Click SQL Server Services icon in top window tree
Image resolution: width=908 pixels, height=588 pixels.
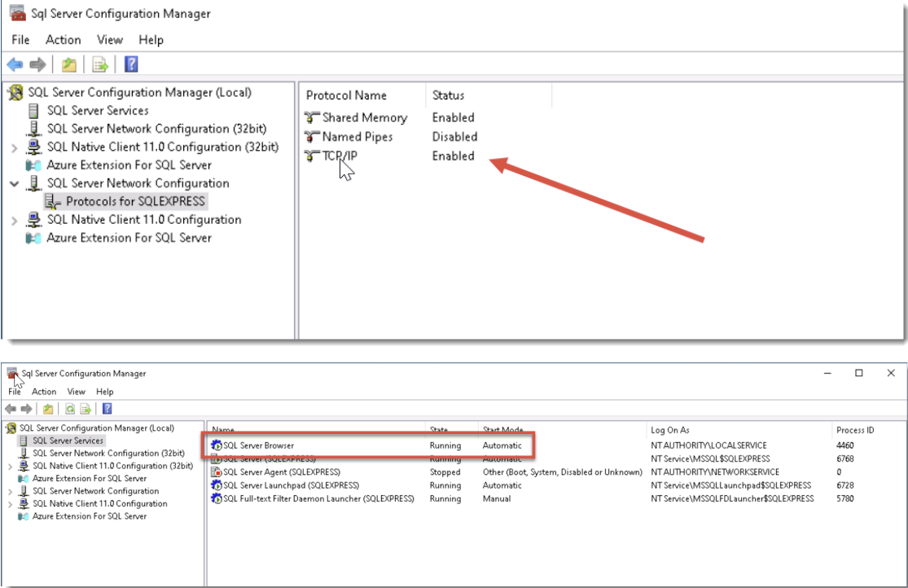[33, 111]
